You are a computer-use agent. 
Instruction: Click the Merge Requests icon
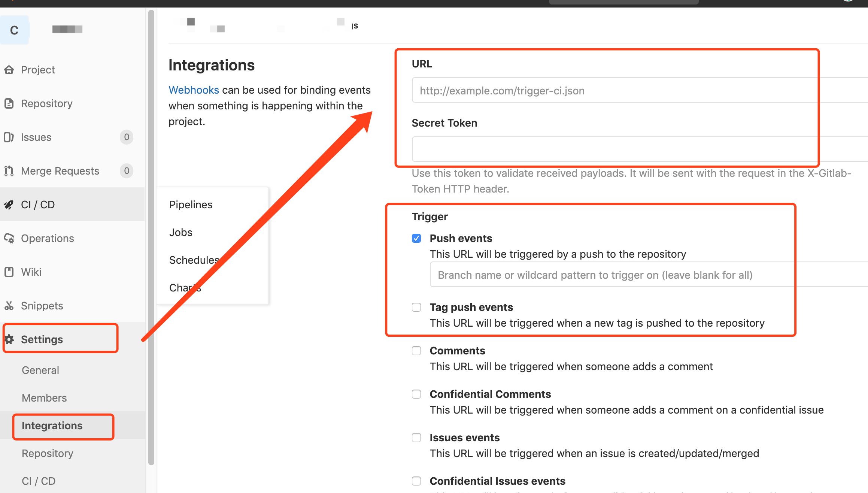tap(9, 171)
